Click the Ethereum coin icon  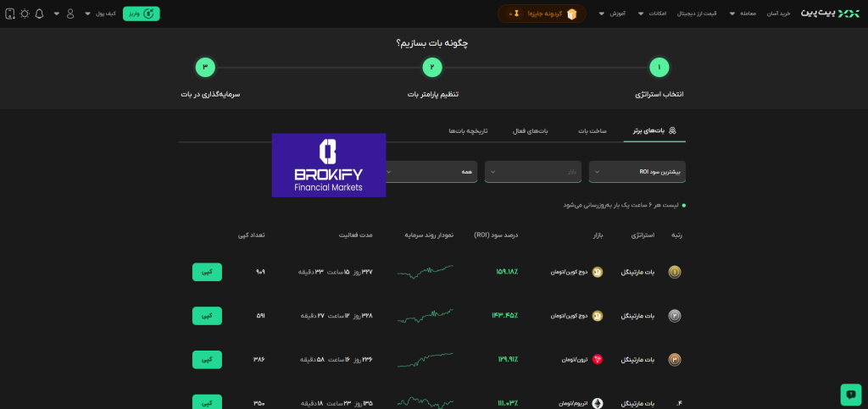pos(598,403)
